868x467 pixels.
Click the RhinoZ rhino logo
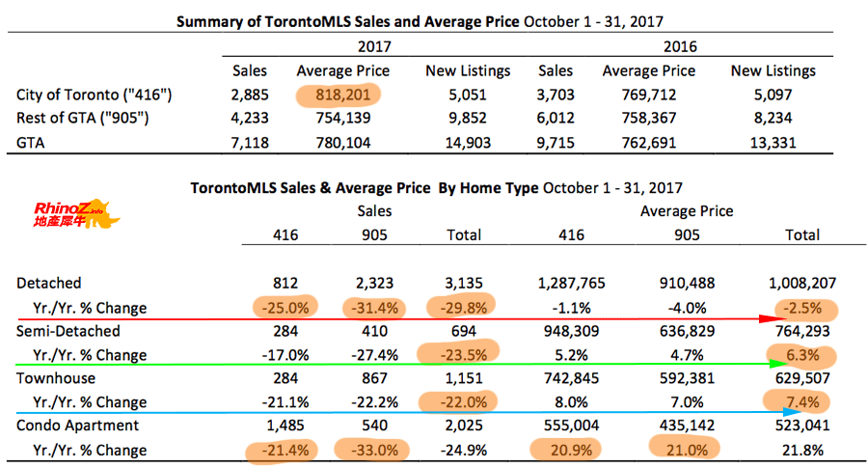[x=71, y=214]
